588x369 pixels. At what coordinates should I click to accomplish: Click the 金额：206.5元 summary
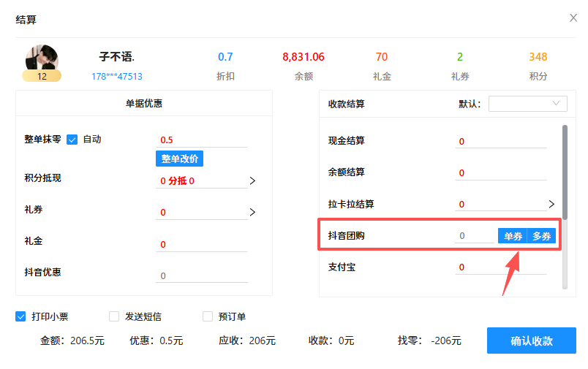click(72, 341)
